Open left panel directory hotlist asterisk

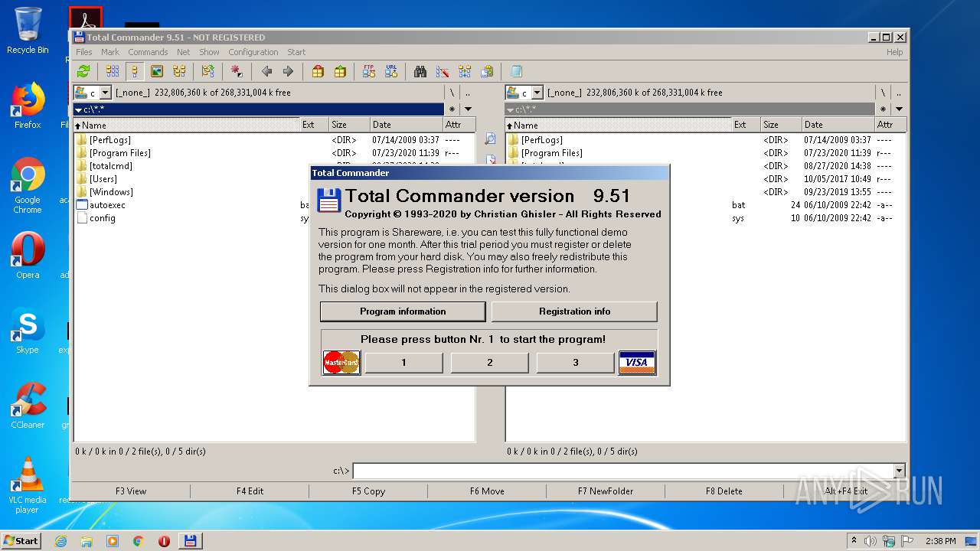tap(452, 109)
